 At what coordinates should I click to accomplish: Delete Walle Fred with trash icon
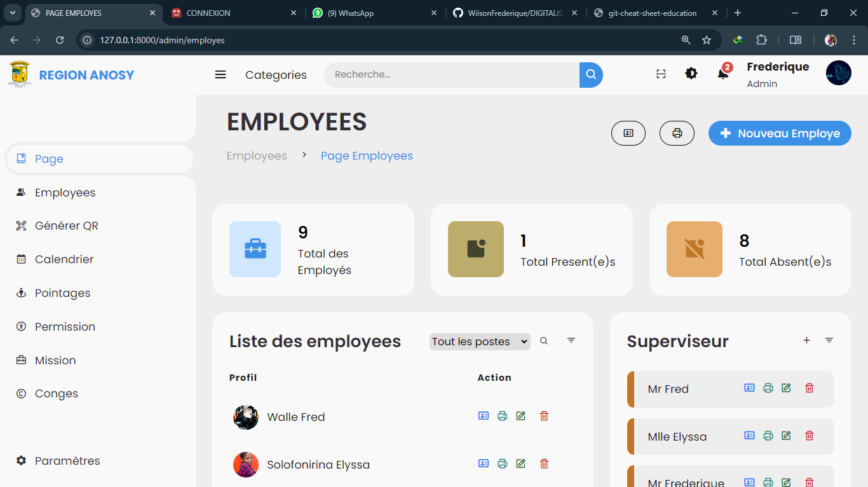(x=544, y=416)
